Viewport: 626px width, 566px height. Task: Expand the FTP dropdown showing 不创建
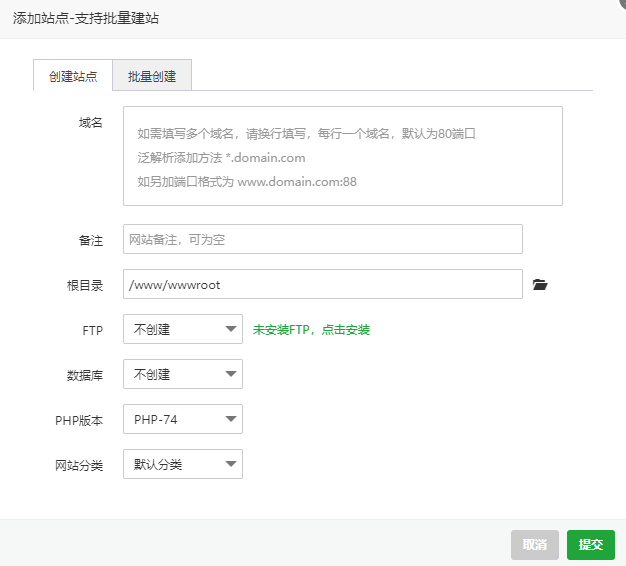click(182, 329)
